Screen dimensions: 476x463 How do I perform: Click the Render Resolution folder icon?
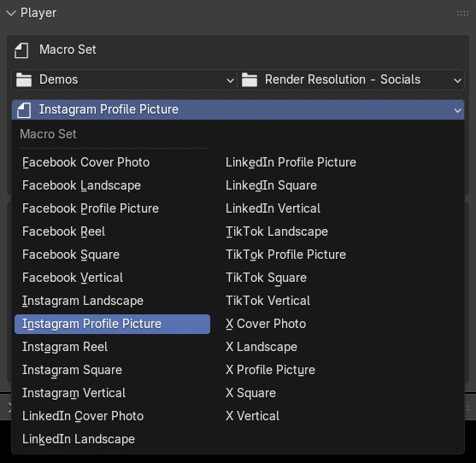point(250,79)
